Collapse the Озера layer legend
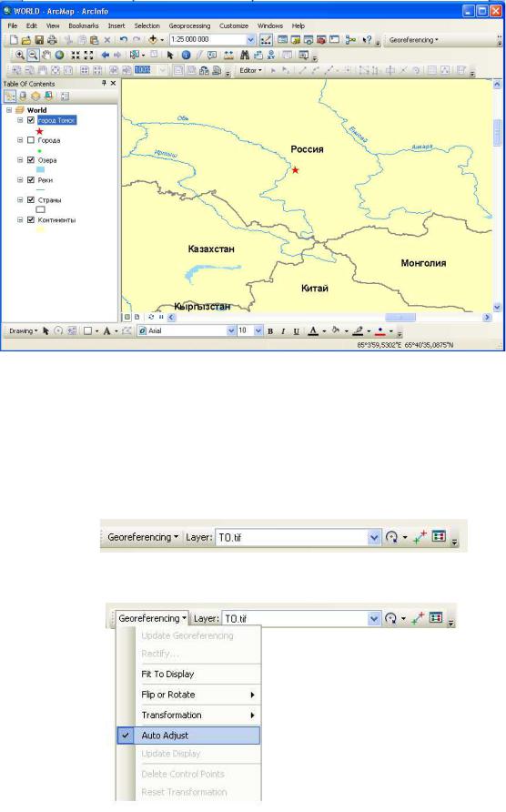This screenshot has width=506, height=812. tap(20, 160)
